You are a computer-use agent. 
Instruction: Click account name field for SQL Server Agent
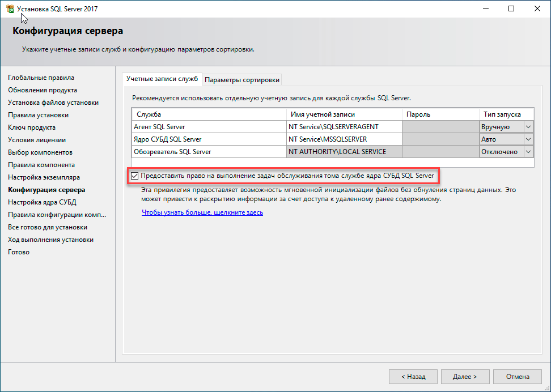[x=344, y=127]
